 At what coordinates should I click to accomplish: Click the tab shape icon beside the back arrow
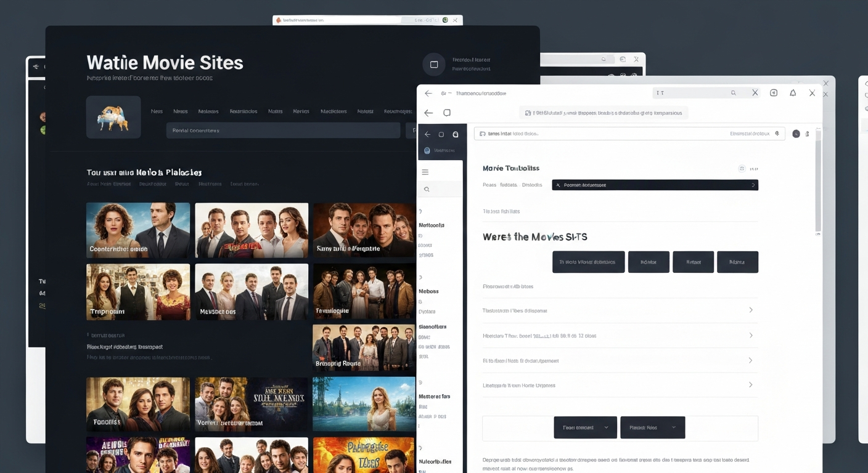(446, 113)
